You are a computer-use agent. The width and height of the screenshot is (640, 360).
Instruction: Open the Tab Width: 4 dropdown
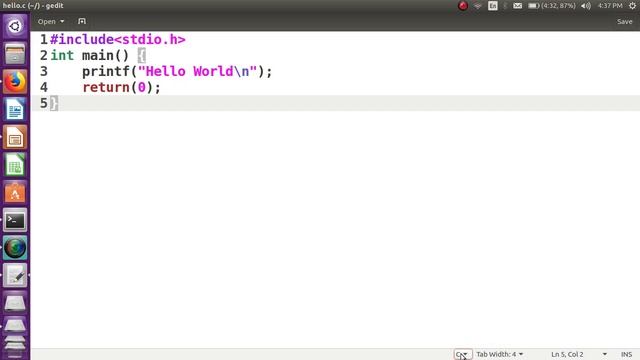pyautogui.click(x=500, y=354)
